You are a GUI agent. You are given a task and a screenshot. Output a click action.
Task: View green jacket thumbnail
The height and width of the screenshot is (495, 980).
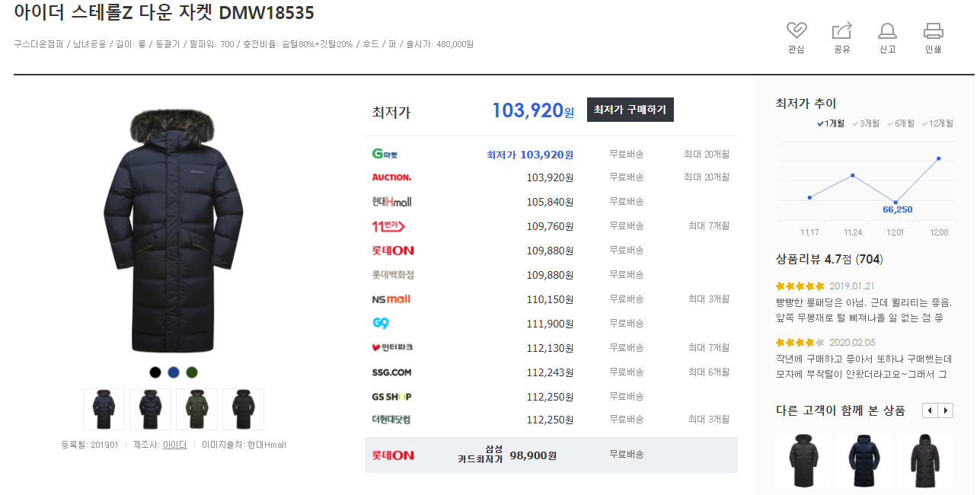click(x=196, y=409)
